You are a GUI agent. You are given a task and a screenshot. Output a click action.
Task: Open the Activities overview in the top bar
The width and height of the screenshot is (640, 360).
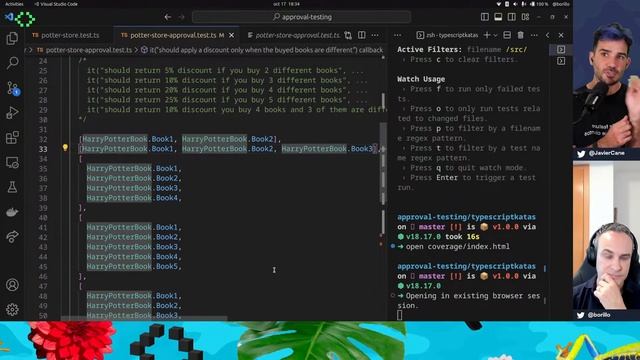click(x=14, y=4)
